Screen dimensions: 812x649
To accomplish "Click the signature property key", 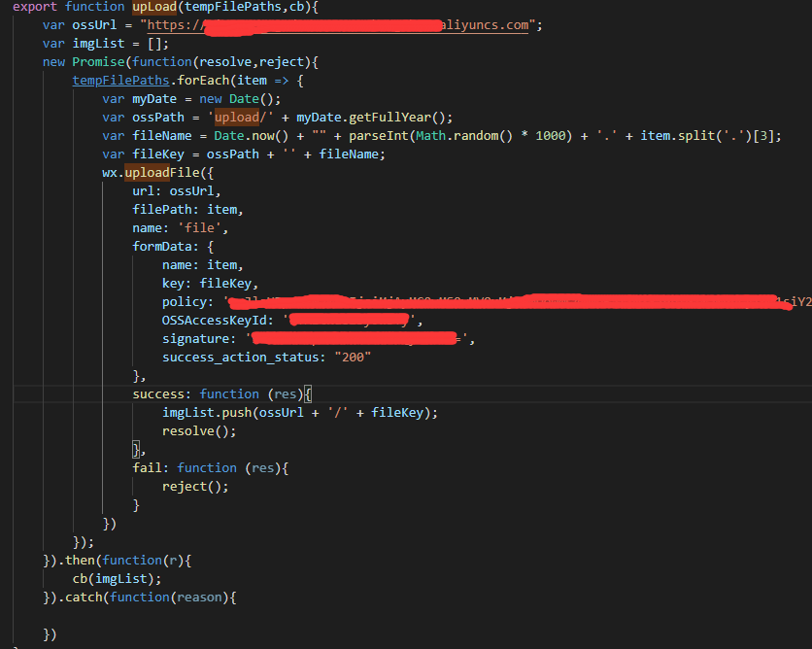I will pyautogui.click(x=195, y=339).
